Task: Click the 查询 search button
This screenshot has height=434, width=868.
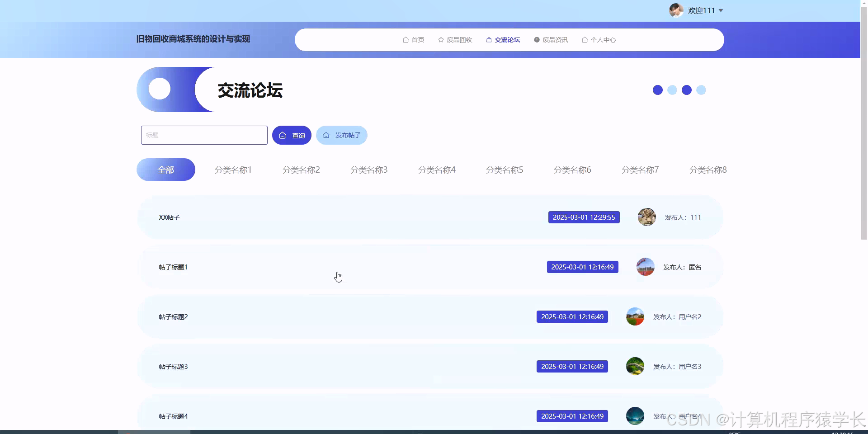Action: coord(292,135)
